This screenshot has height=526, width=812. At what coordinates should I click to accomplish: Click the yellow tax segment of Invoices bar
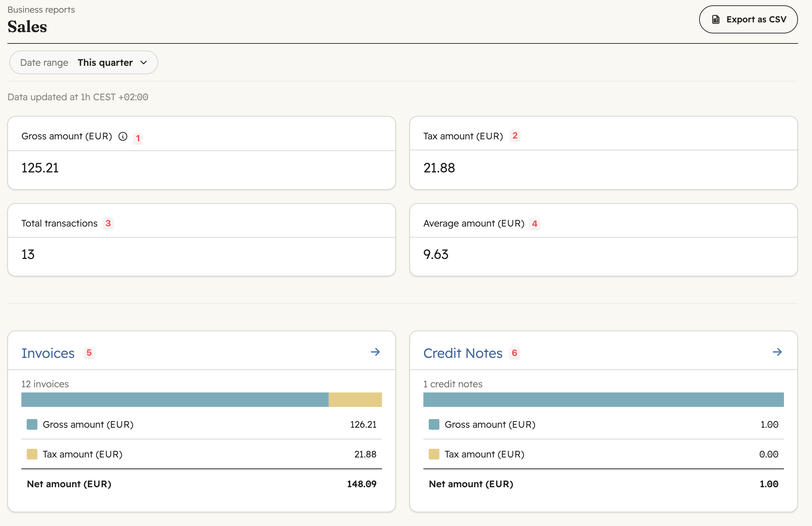355,400
